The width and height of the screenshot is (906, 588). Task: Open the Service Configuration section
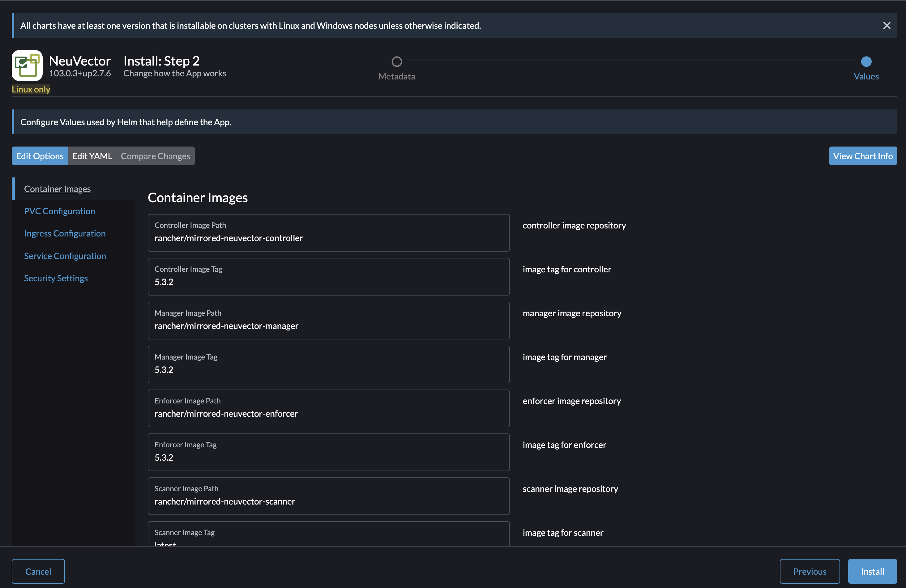click(65, 256)
